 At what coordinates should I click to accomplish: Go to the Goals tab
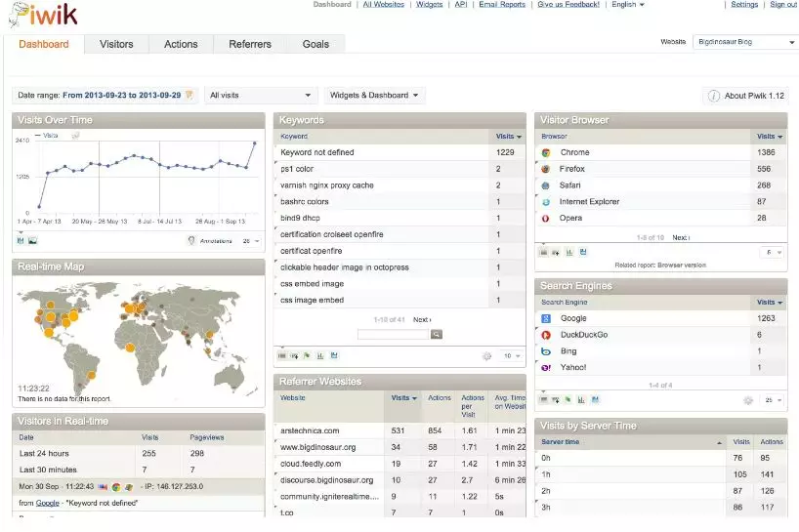(x=315, y=44)
